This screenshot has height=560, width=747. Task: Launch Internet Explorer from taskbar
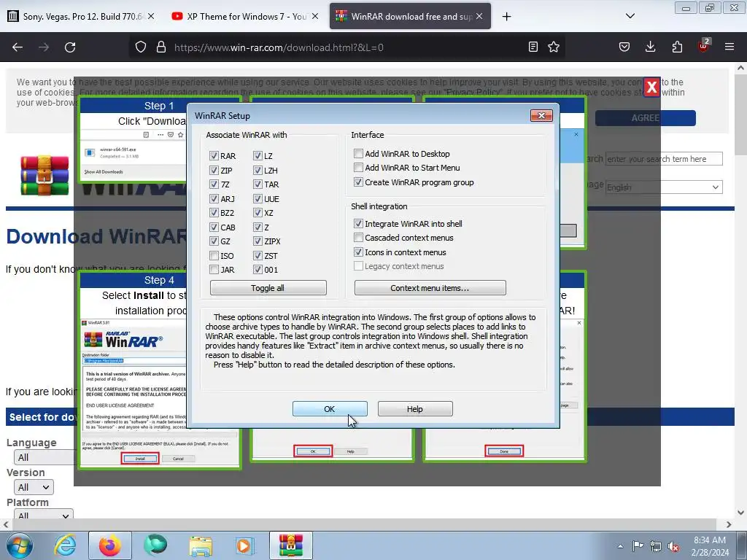click(x=65, y=545)
